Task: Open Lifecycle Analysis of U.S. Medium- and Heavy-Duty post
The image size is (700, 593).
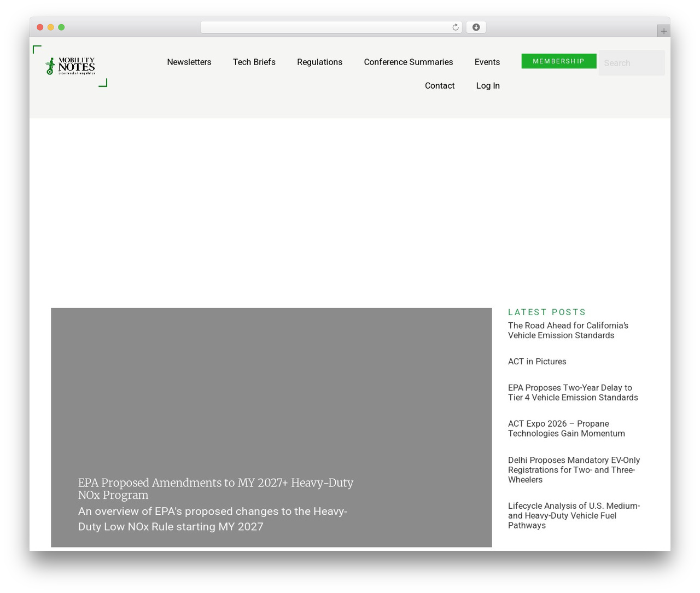Action: pos(574,515)
